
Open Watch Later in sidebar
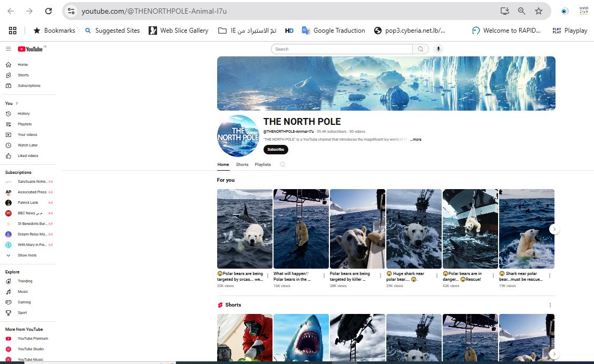27,145
